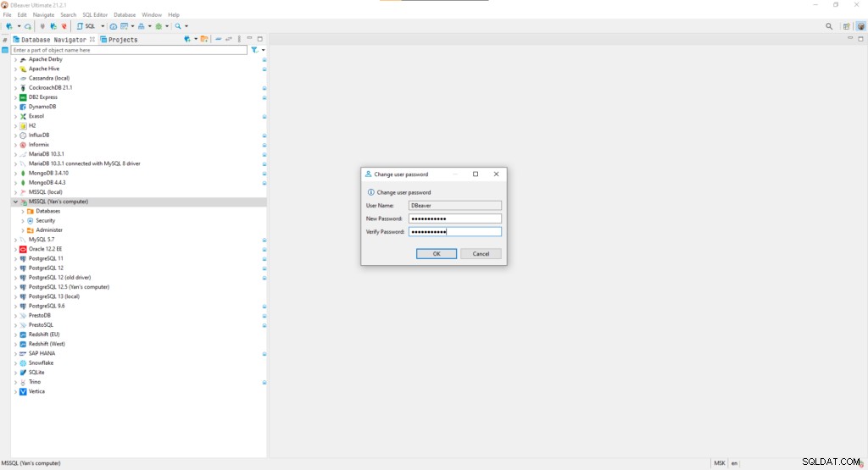Select the SAP HANA connection
This screenshot has height=470, width=868.
42,353
